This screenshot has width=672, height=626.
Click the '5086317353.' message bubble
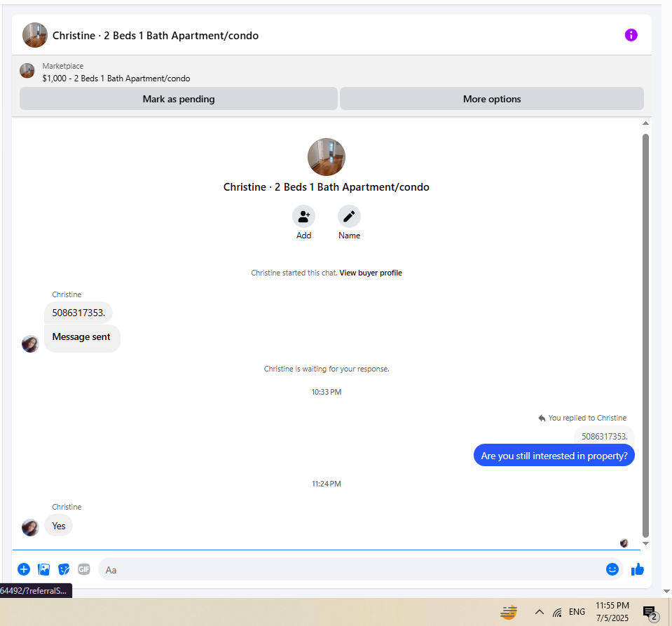78,313
